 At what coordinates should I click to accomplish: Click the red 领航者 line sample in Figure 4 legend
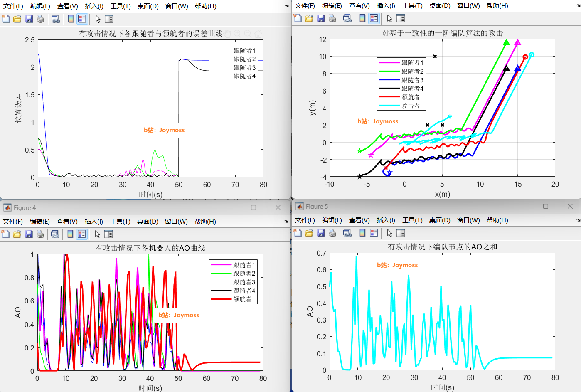pos(221,299)
